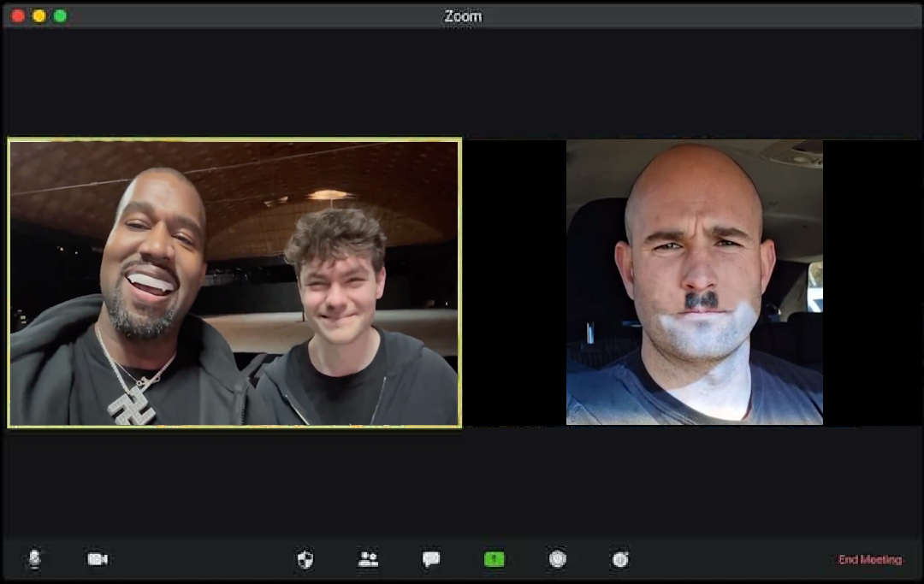Open the Participants panel
This screenshot has width=924, height=584.
[x=368, y=558]
